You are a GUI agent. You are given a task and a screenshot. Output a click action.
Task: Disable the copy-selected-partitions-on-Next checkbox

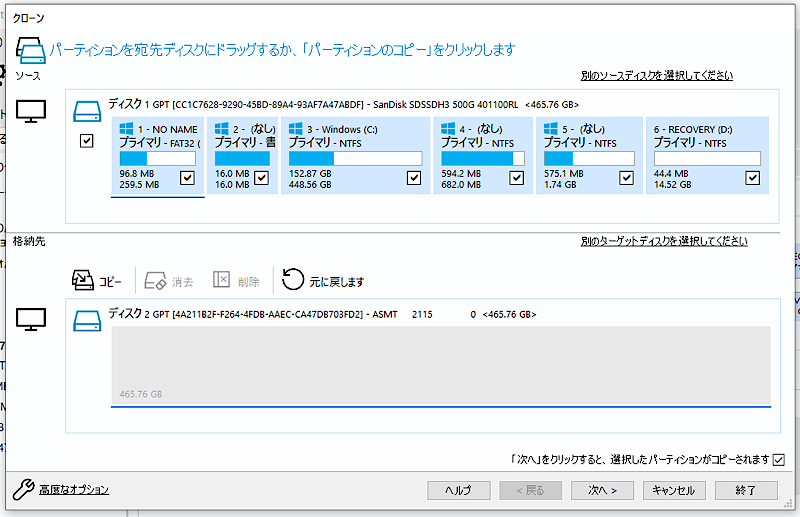coord(779,459)
